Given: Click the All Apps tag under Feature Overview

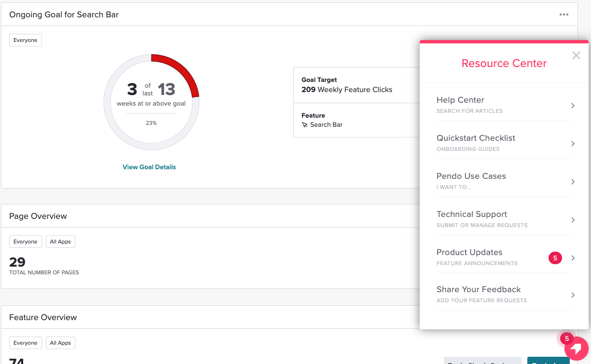Looking at the screenshot, I should pos(60,343).
